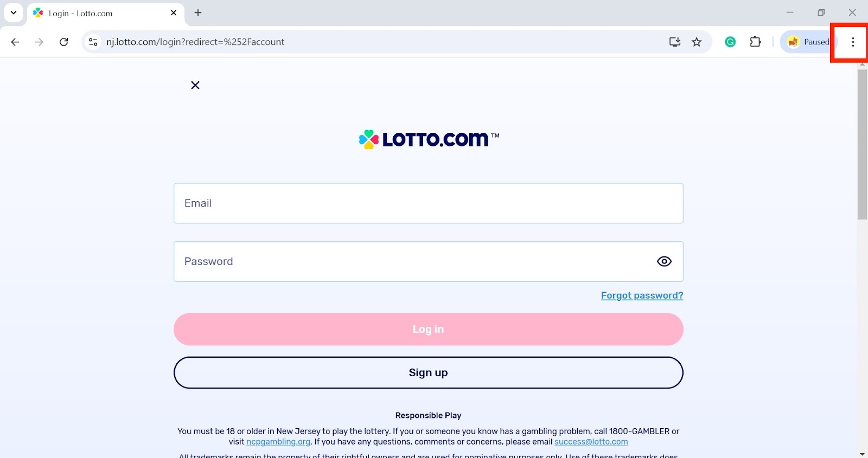Click the forward navigation arrow
The image size is (868, 458).
[39, 42]
